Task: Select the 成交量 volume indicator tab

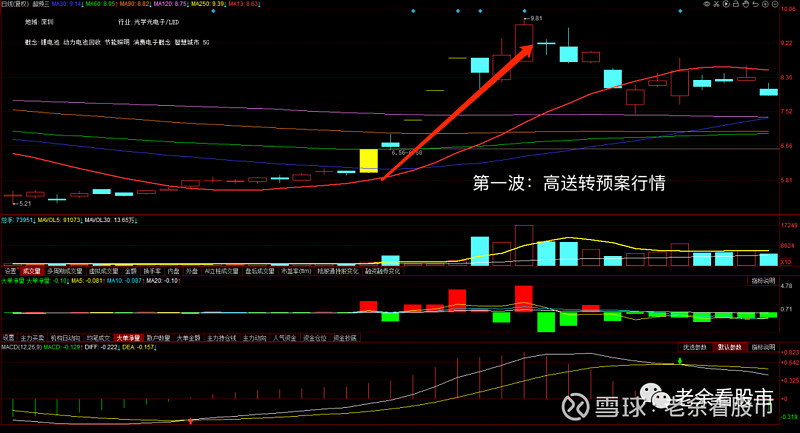Action: tap(32, 270)
